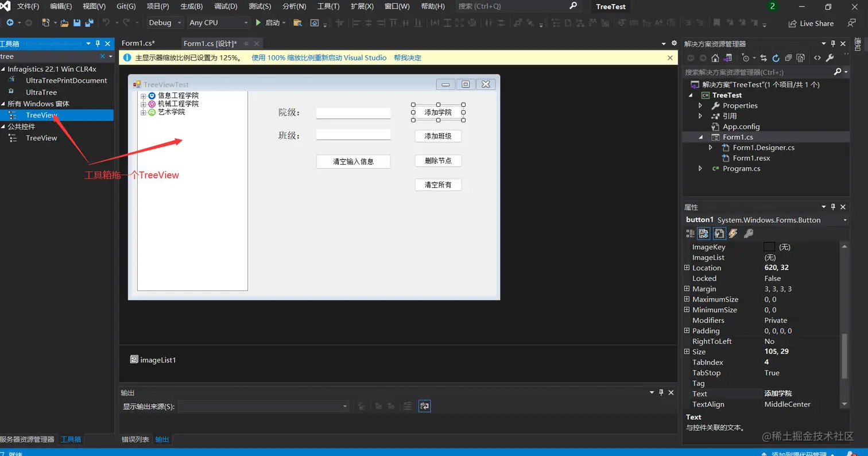Viewport: 868px width, 456px height.
Task: Click the show all files icon
Action: point(801,58)
